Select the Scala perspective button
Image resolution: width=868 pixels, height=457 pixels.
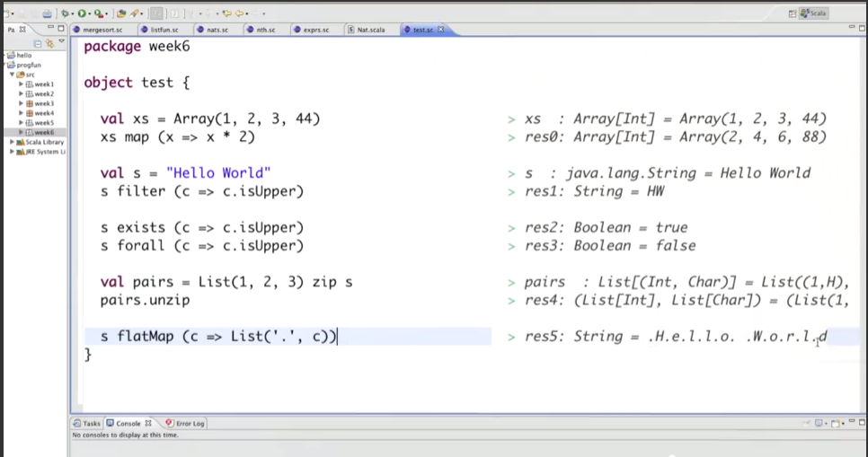(814, 13)
